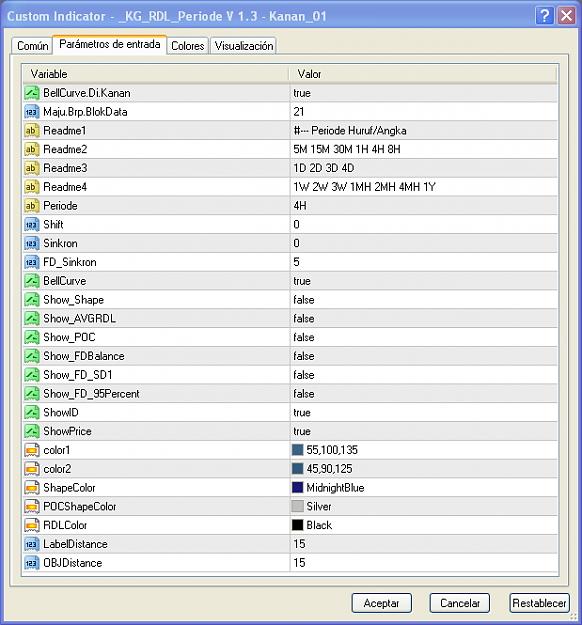
Task: Click the integer icon beside Maju.Brp.BlokData
Action: [31, 112]
